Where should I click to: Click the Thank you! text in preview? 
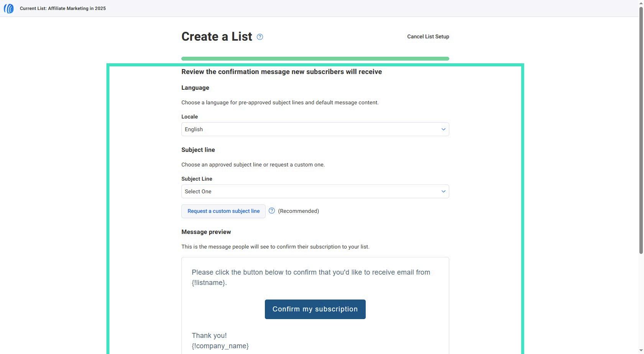point(209,336)
